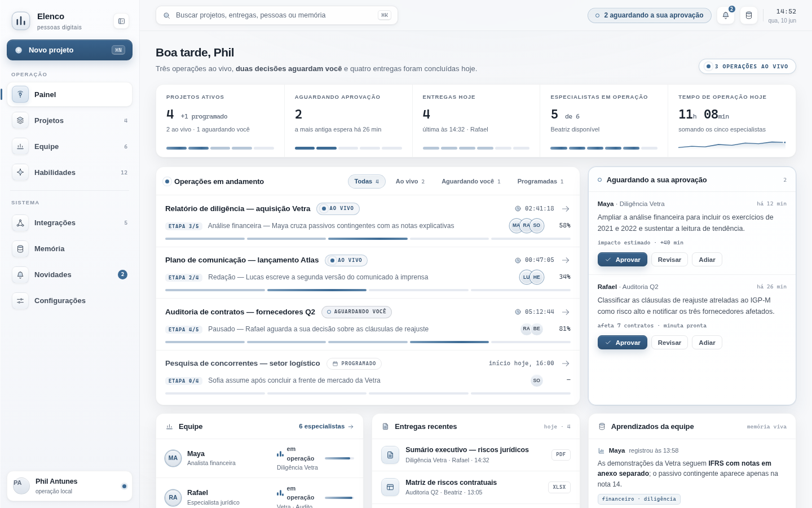Click Plano de comunicação progress bar

[368, 290]
